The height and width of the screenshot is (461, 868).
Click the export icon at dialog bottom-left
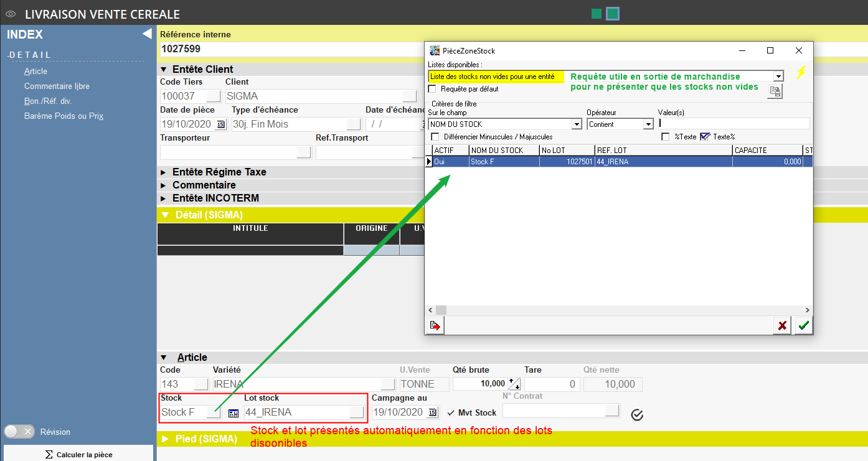pyautogui.click(x=435, y=325)
